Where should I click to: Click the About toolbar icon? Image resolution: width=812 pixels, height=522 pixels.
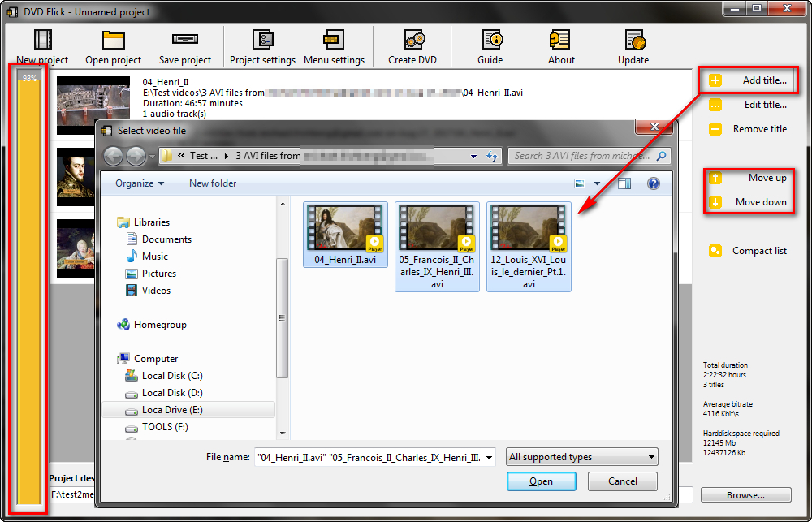(560, 41)
